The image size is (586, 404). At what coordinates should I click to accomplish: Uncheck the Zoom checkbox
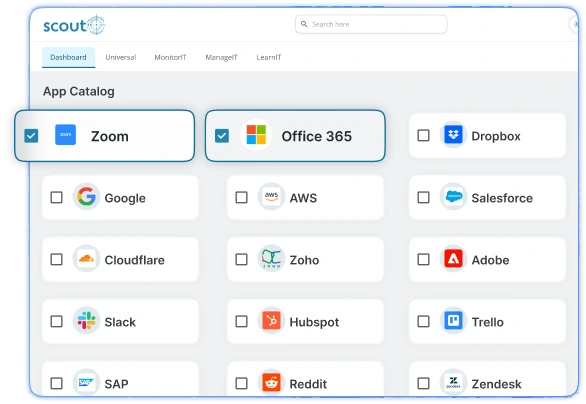[x=31, y=136]
